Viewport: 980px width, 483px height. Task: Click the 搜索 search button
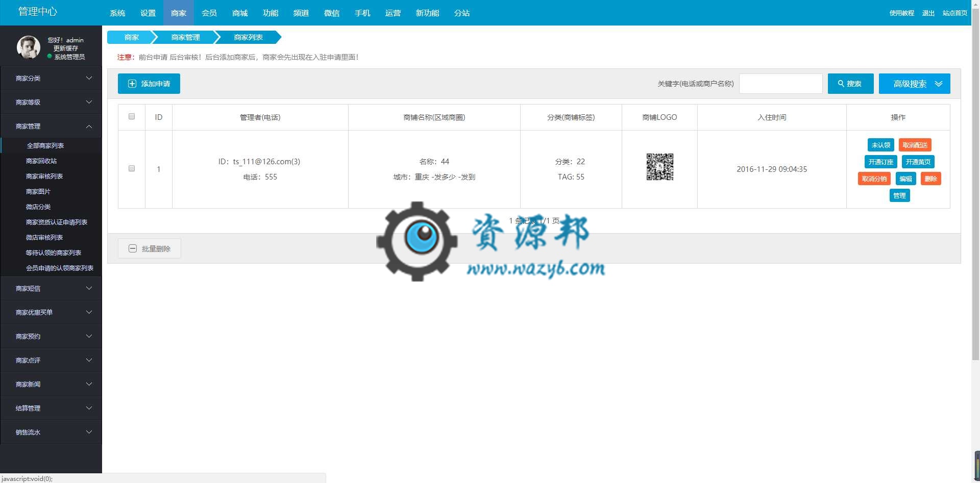850,84
